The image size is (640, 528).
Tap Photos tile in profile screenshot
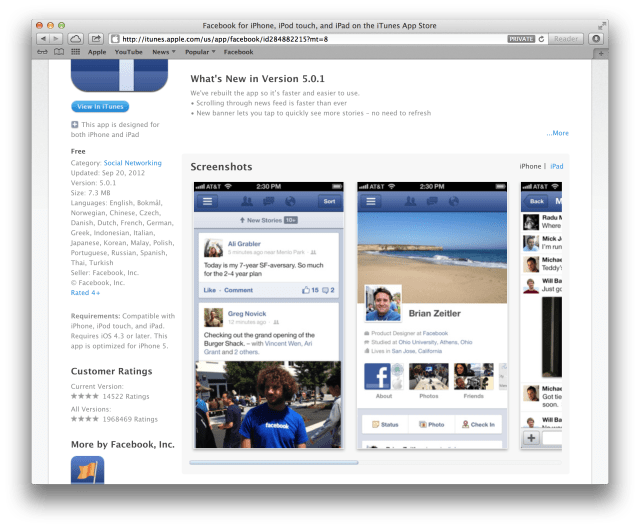tap(429, 381)
